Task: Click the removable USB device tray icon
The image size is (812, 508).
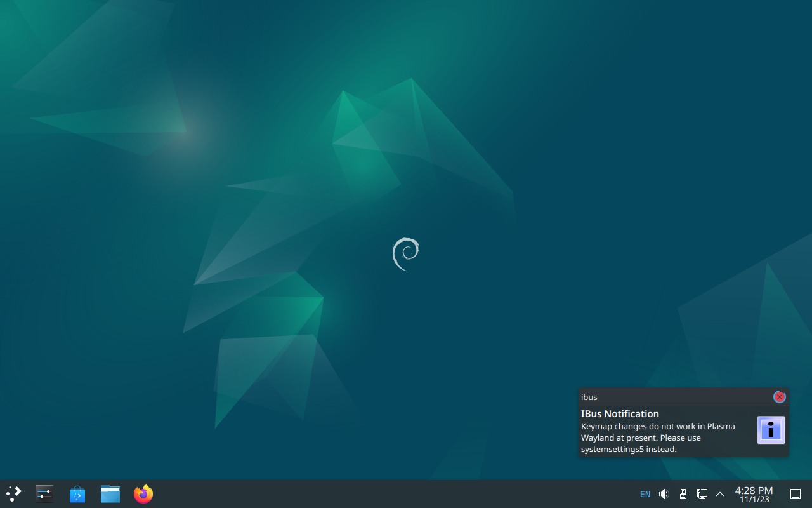Action: [683, 494]
